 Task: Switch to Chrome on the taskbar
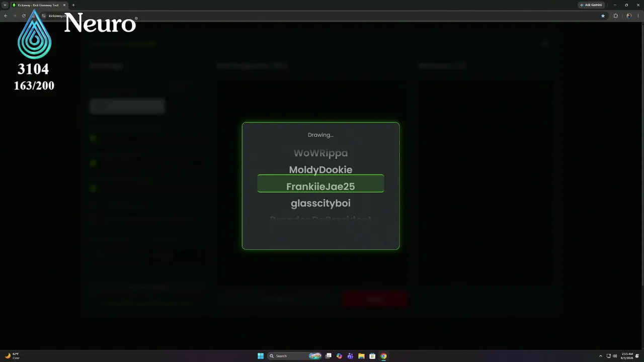point(383,356)
